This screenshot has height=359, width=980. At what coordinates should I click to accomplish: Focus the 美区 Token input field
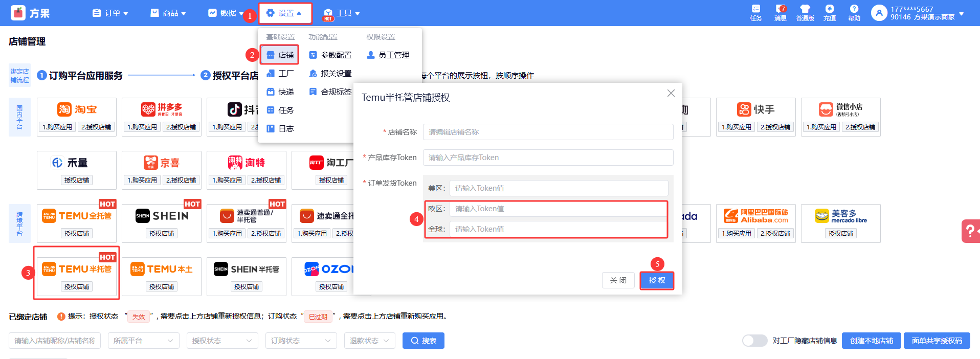coord(559,188)
